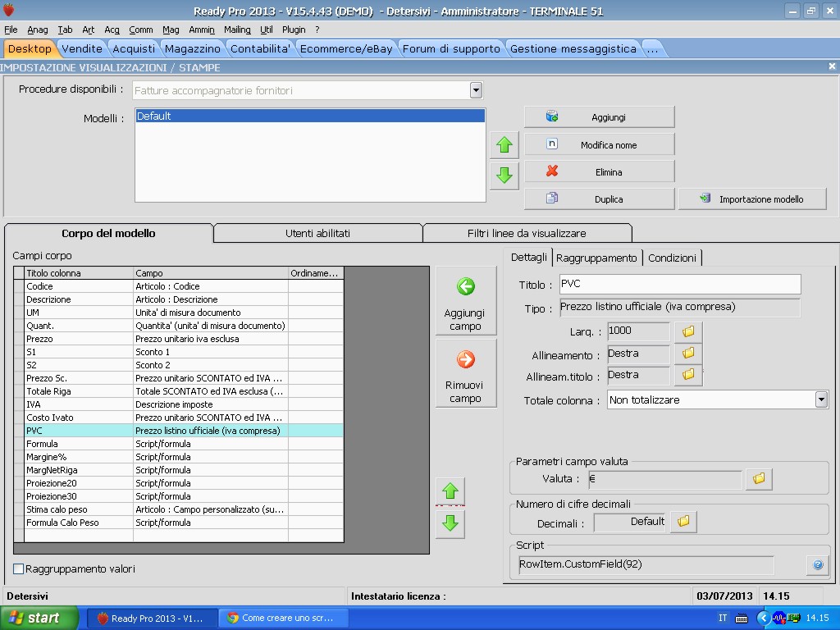Open Procedure disponibili dropdown

[x=476, y=90]
